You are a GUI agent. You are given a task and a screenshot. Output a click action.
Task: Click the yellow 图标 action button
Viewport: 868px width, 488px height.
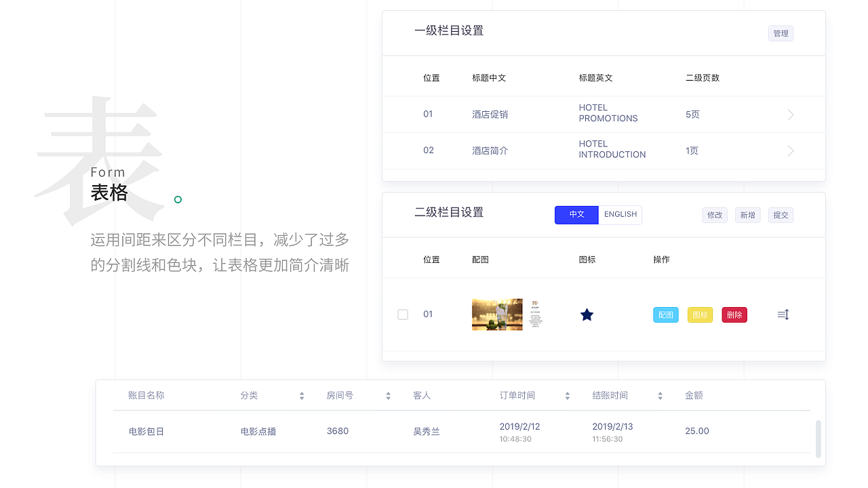(x=700, y=314)
